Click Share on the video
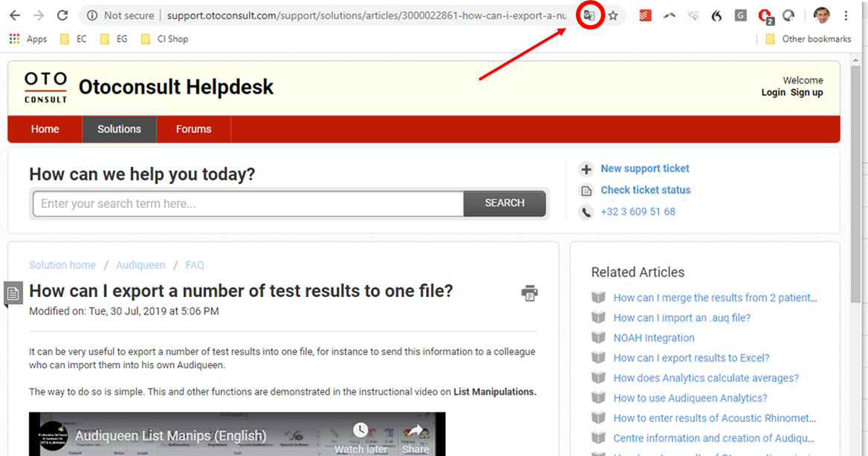The image size is (868, 456). click(x=415, y=439)
